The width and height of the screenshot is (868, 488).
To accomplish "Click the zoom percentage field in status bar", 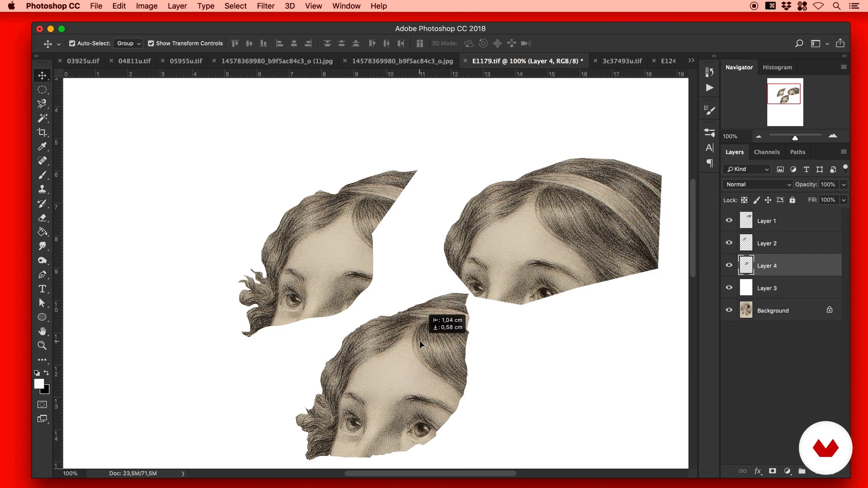I will 71,473.
